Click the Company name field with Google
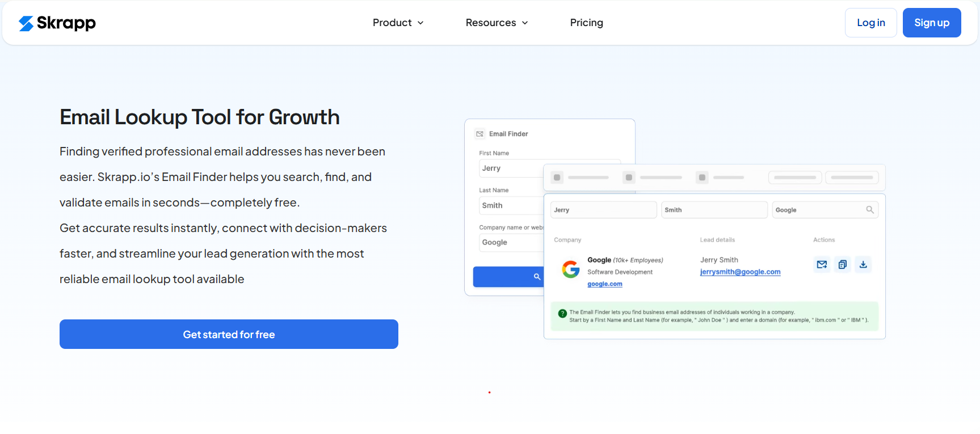This screenshot has width=980, height=434. 511,242
